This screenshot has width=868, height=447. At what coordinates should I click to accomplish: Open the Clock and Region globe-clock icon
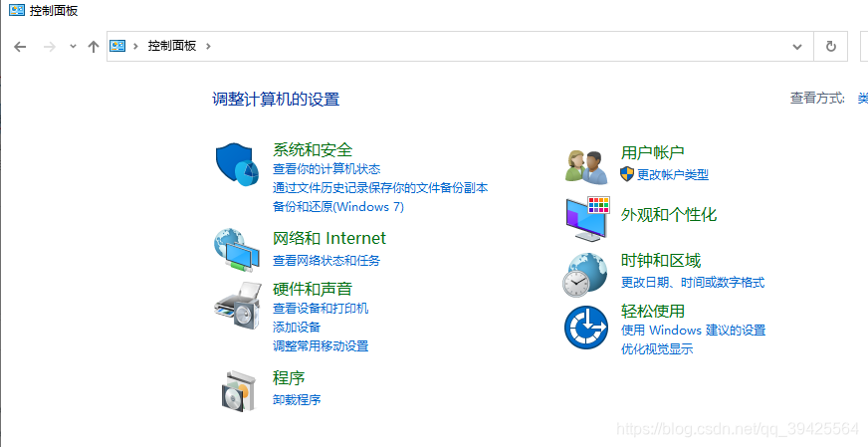(x=585, y=275)
